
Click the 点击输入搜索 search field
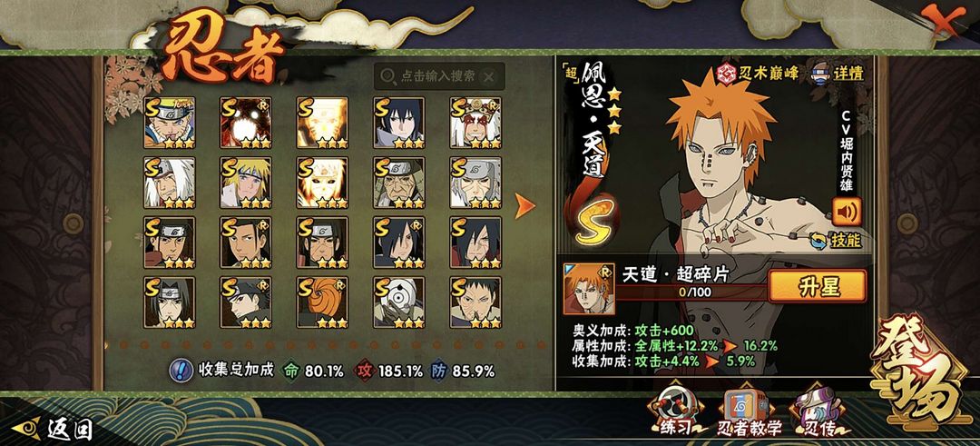tap(439, 77)
